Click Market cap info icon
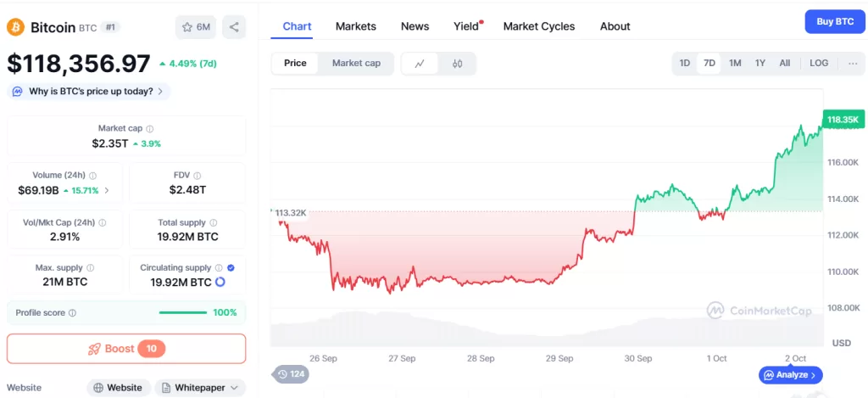The width and height of the screenshot is (868, 398). [x=150, y=129]
